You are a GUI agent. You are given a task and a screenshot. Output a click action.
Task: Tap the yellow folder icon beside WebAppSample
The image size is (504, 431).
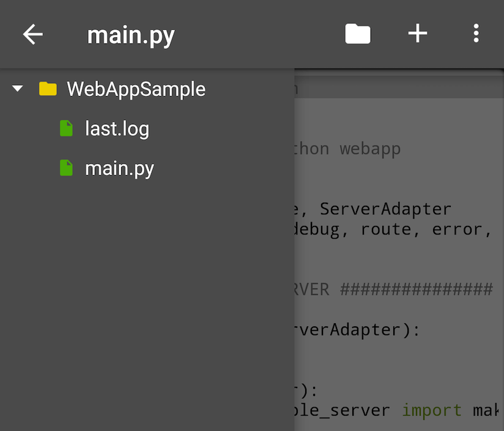coord(48,88)
